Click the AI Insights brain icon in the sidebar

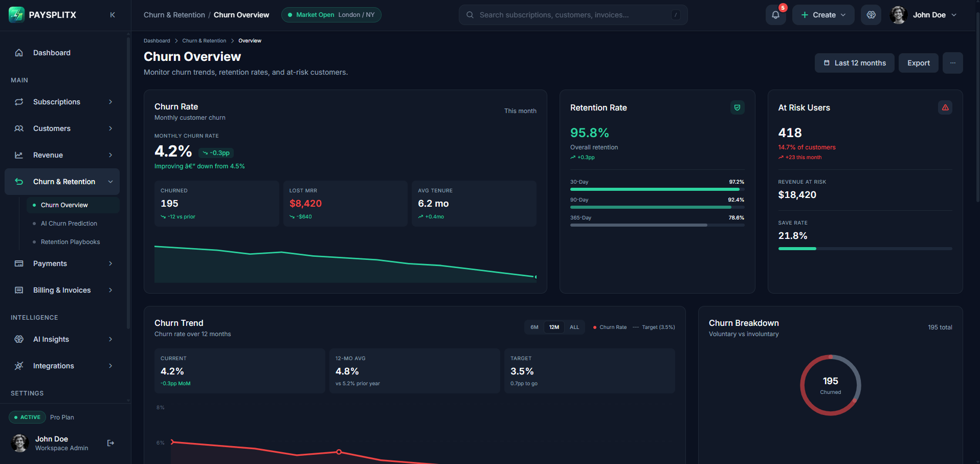tap(19, 339)
